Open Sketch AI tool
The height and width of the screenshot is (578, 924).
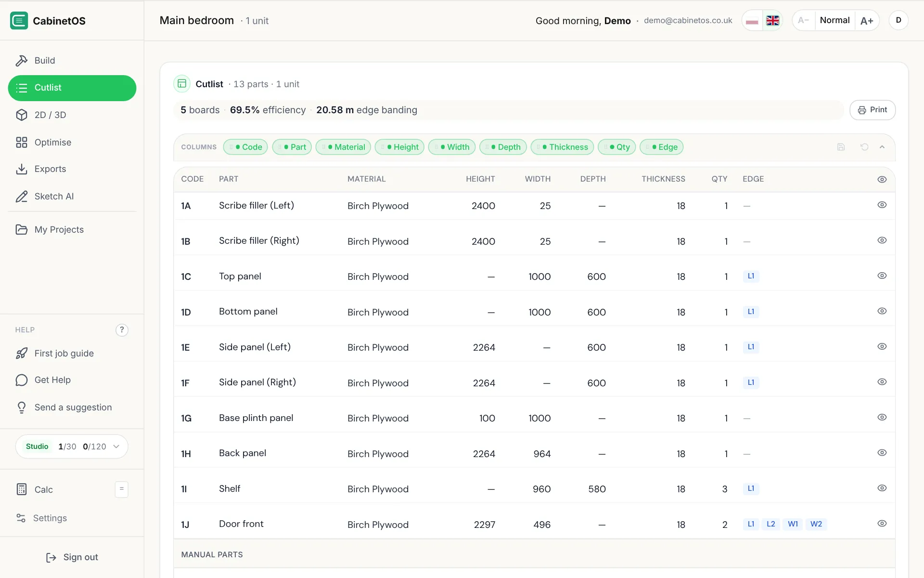point(72,197)
